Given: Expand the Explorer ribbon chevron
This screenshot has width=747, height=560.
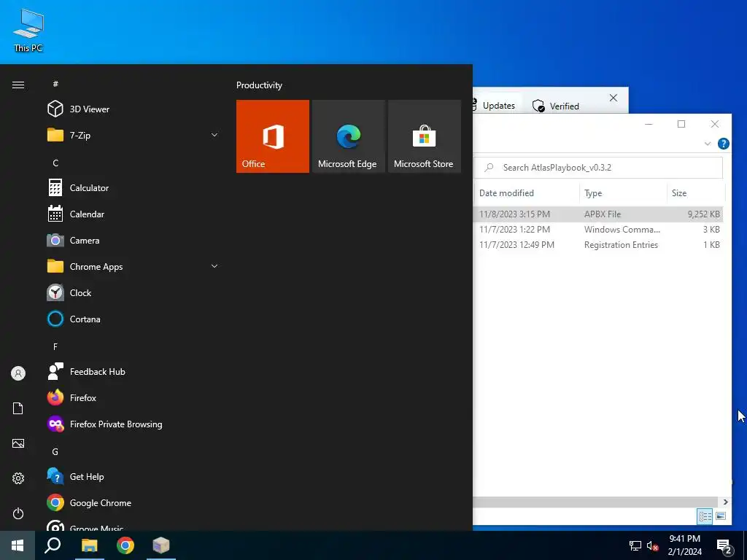Looking at the screenshot, I should tap(708, 144).
